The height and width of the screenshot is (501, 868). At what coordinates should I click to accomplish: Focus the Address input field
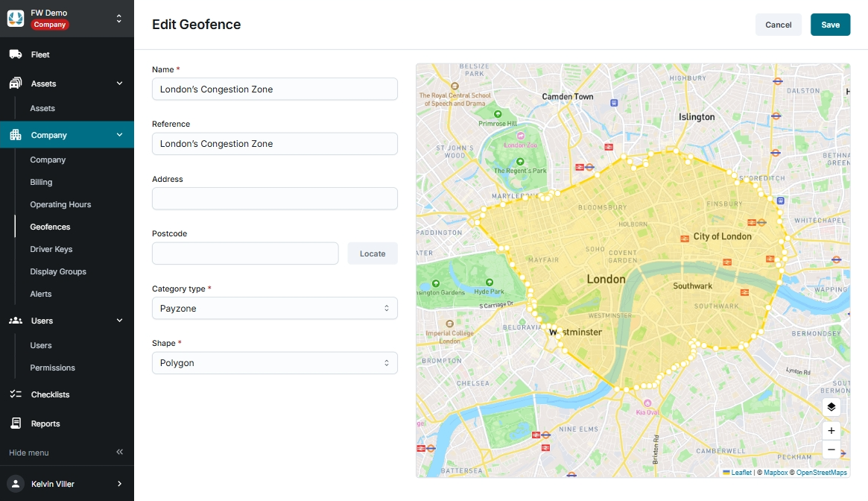[275, 198]
